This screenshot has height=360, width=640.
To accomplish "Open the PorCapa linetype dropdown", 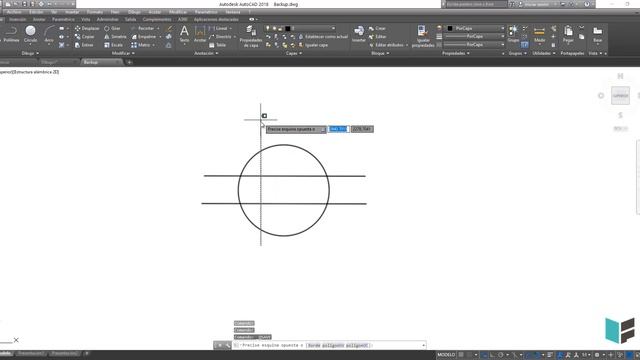I will coord(502,36).
